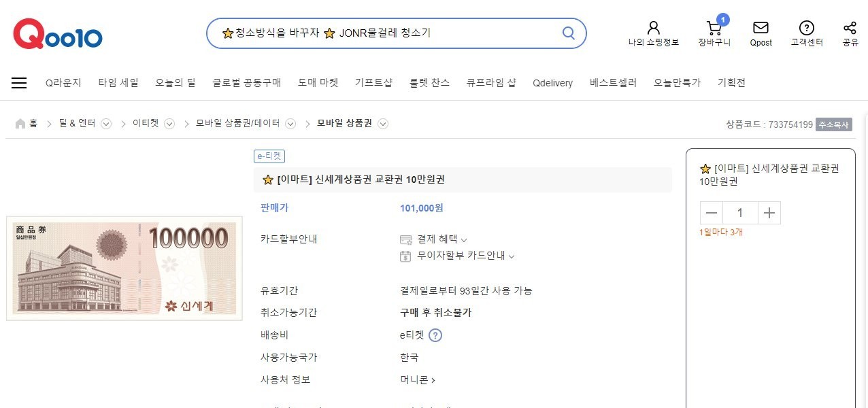
Task: Click the e티켓 shipping help icon
Action: 435,335
